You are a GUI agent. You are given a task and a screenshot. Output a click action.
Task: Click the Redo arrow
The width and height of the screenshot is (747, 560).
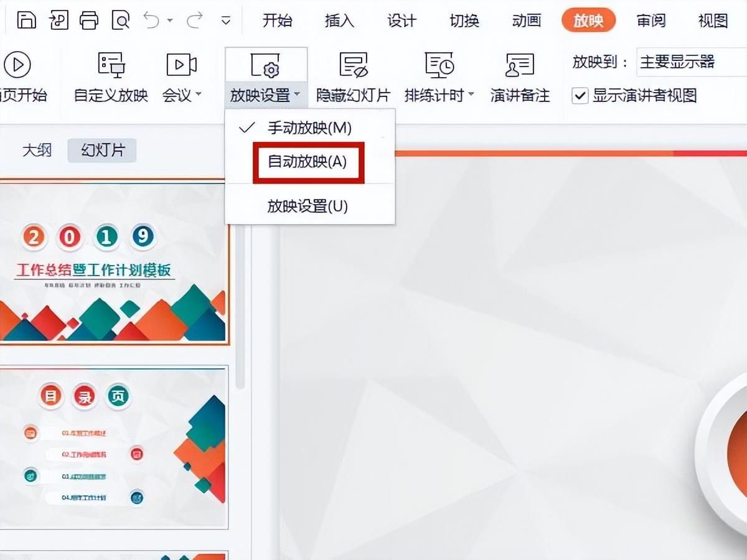pyautogui.click(x=195, y=20)
